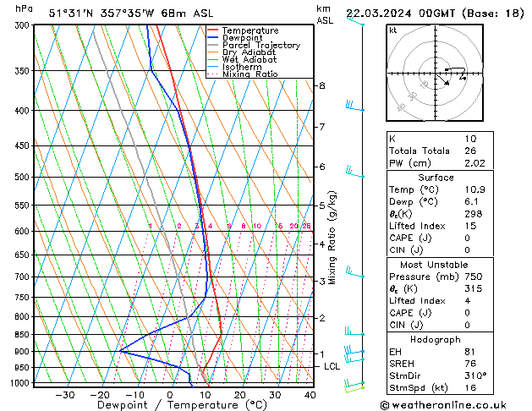This screenshot has width=532, height=411.
Task: Click the wind barb at 500 hPa
Action: tap(354, 172)
